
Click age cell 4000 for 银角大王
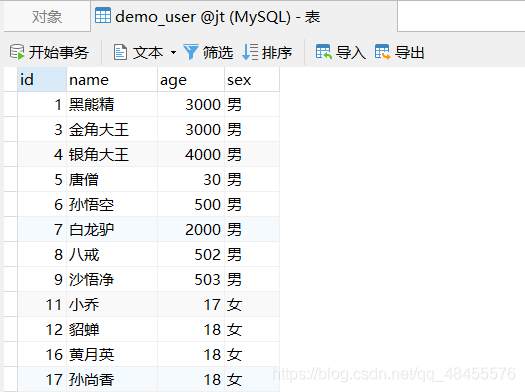click(191, 155)
